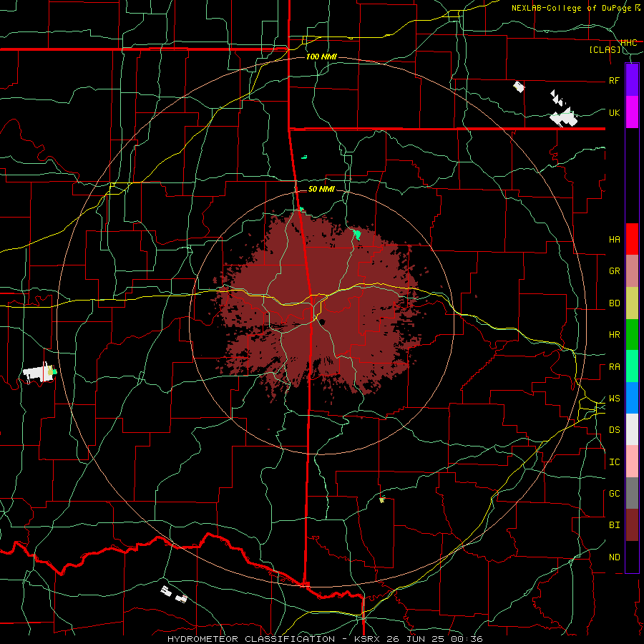Viewport: 644px width, 644px height.
Task: Click the 26 JUN 25 date stamp
Action: [417, 639]
